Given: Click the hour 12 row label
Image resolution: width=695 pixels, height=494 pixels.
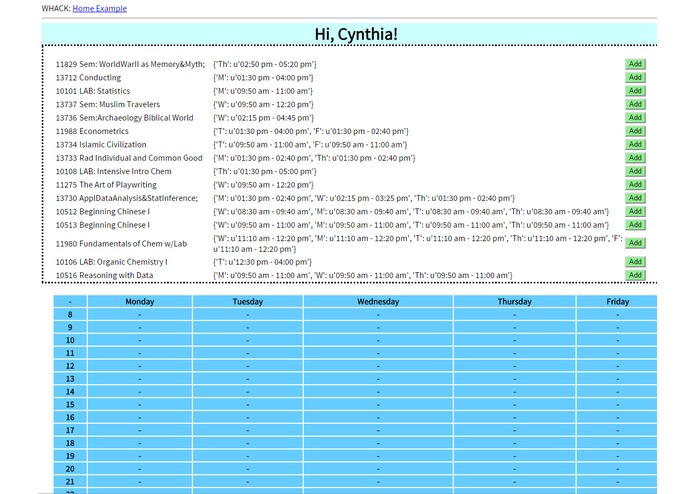Looking at the screenshot, I should point(70,366).
